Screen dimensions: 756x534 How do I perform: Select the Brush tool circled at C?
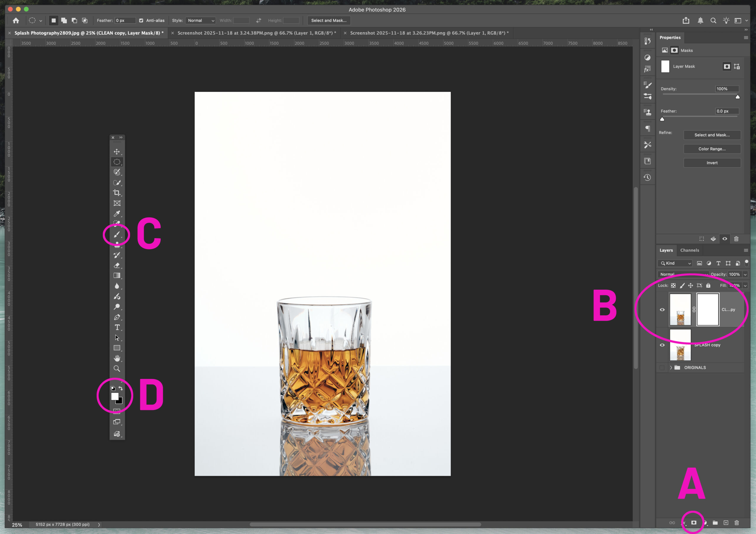pos(117,235)
